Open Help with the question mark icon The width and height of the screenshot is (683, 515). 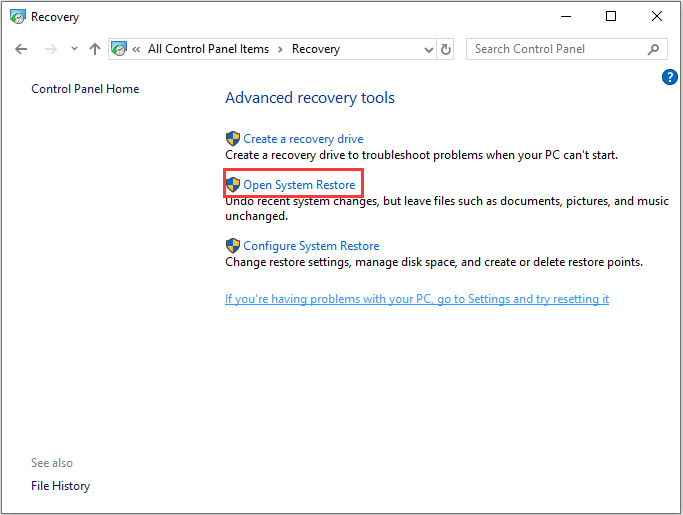coord(669,77)
